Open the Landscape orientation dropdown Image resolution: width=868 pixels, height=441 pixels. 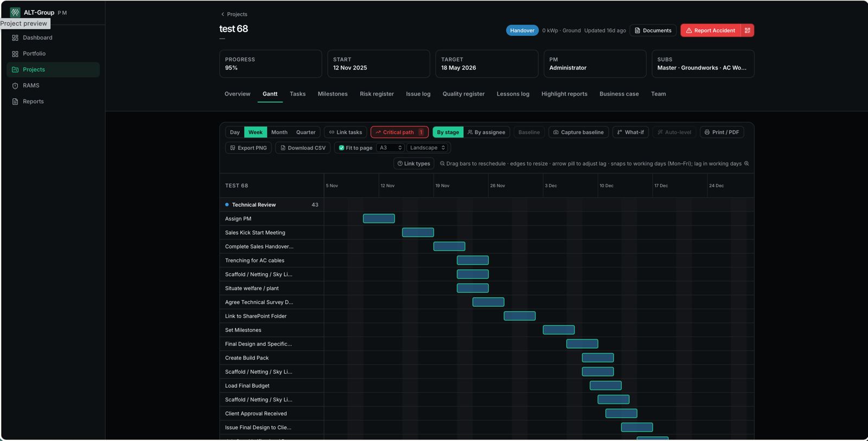427,148
